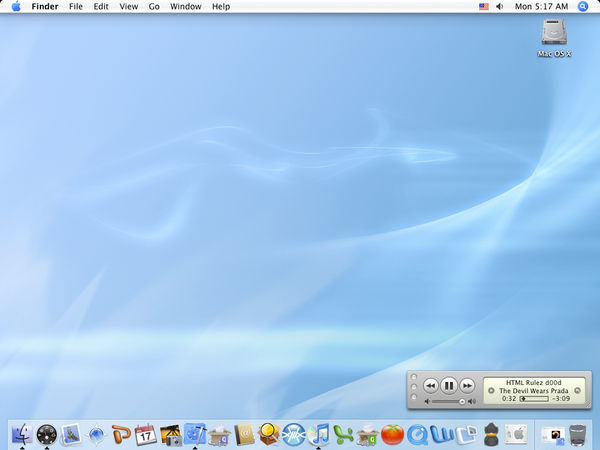This screenshot has height=450, width=600.
Task: Open the Apple menu
Action: tap(16, 7)
